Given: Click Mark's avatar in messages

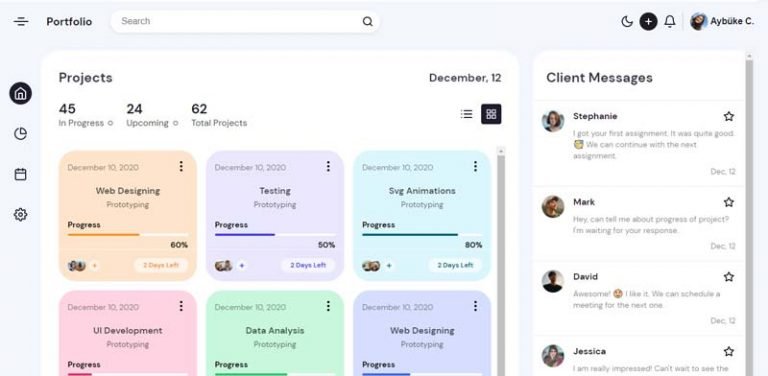Looking at the screenshot, I should 553,207.
